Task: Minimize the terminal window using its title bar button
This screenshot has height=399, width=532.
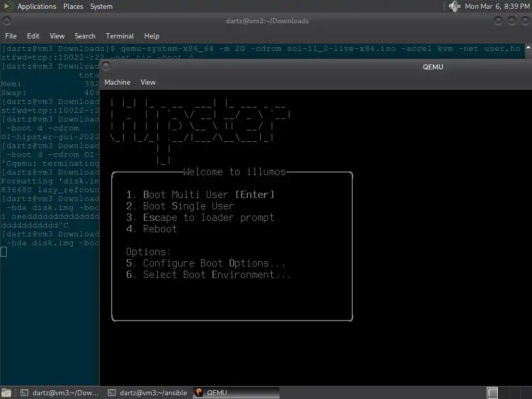Action: 498,21
